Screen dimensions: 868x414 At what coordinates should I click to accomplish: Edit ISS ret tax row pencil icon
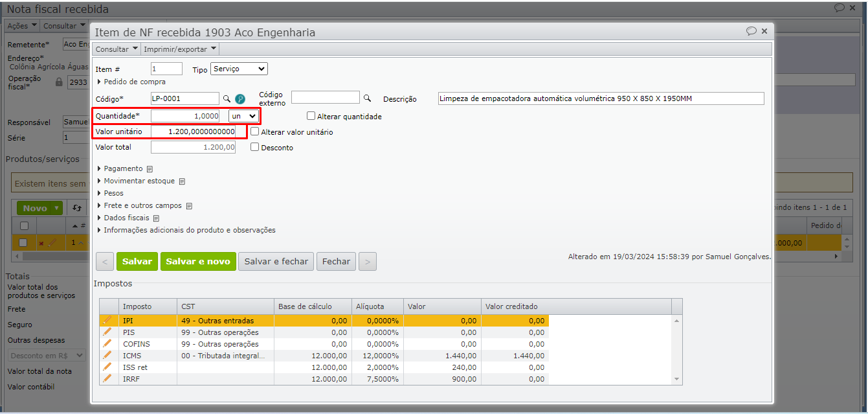(x=107, y=367)
